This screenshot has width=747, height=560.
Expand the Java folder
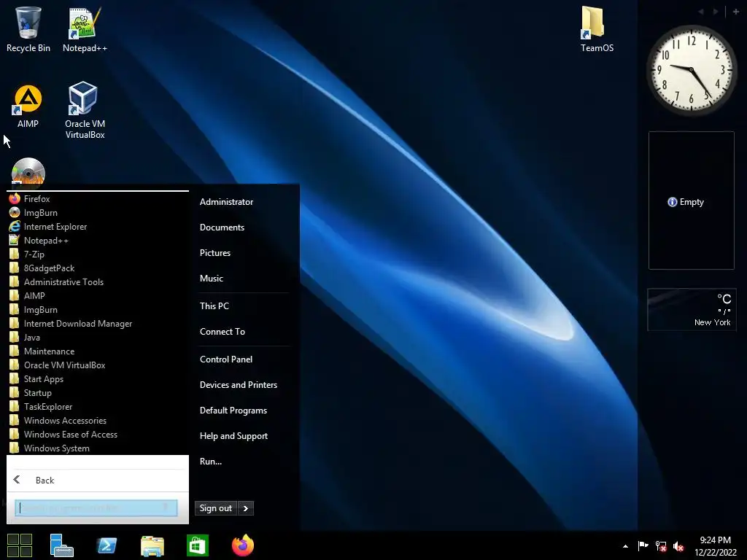point(98,337)
